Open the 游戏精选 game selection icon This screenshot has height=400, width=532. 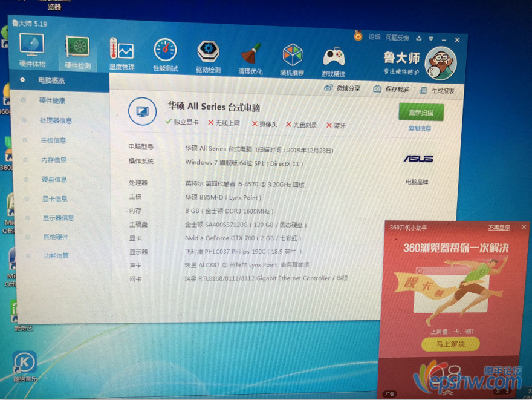tap(334, 62)
